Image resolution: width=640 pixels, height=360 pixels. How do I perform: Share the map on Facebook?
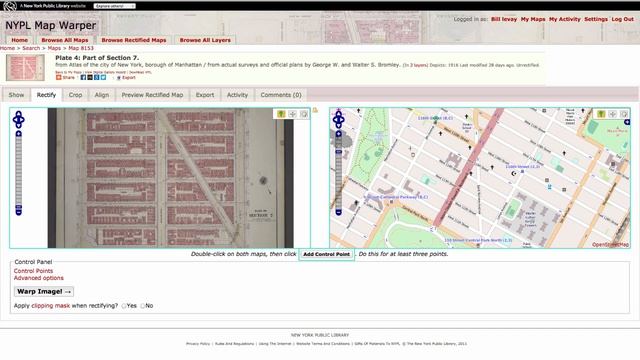(83, 77)
